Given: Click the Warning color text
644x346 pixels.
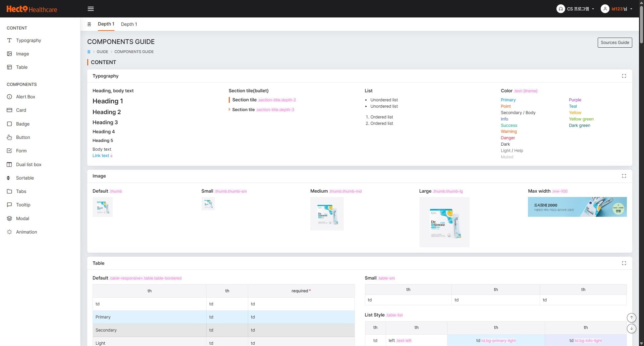Looking at the screenshot, I should click(508, 132).
